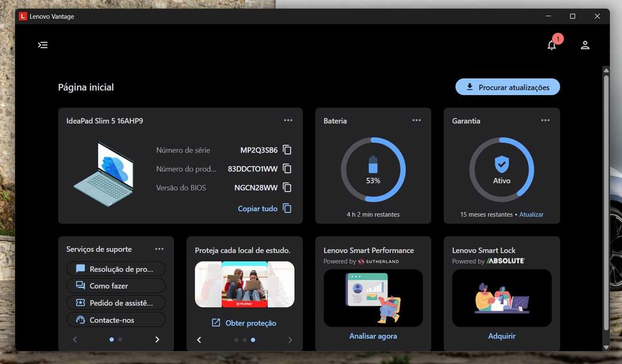Open notifications bell icon
This screenshot has width=622, height=364.
552,45
